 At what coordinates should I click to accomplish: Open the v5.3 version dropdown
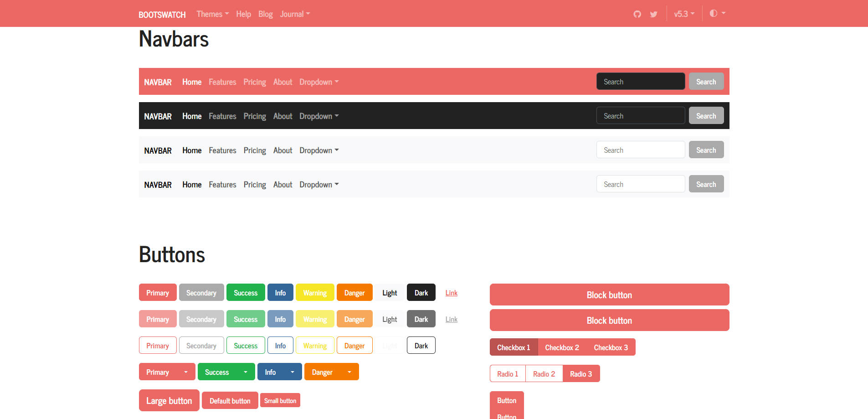coord(684,14)
